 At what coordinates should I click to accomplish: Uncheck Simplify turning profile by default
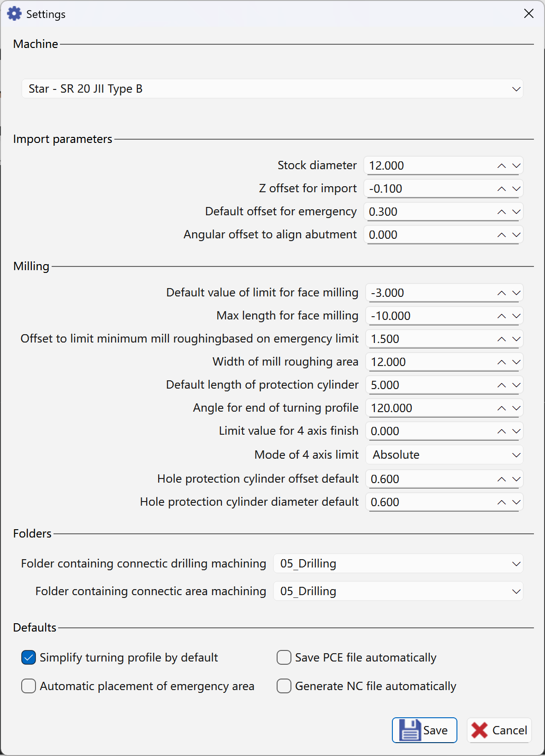tap(29, 658)
